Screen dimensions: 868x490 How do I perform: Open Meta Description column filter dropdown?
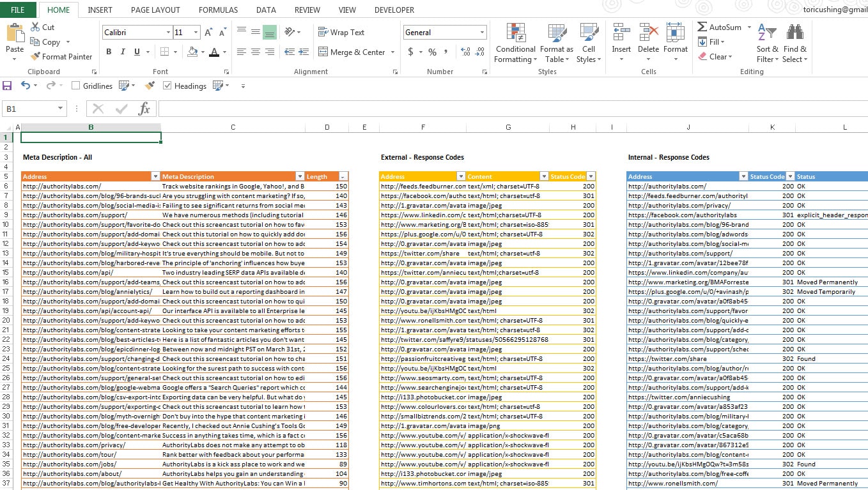click(x=300, y=176)
